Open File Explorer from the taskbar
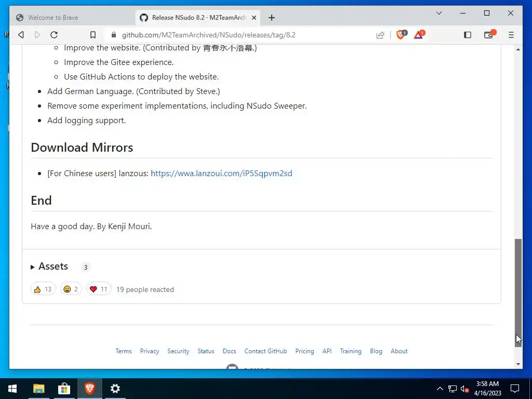Image resolution: width=532 pixels, height=399 pixels. point(38,389)
